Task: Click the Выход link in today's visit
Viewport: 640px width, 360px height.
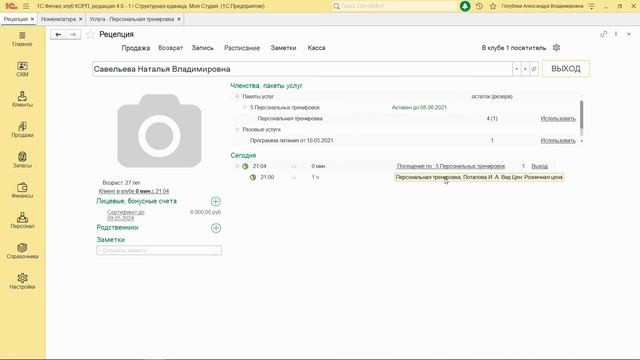Action: pos(539,166)
